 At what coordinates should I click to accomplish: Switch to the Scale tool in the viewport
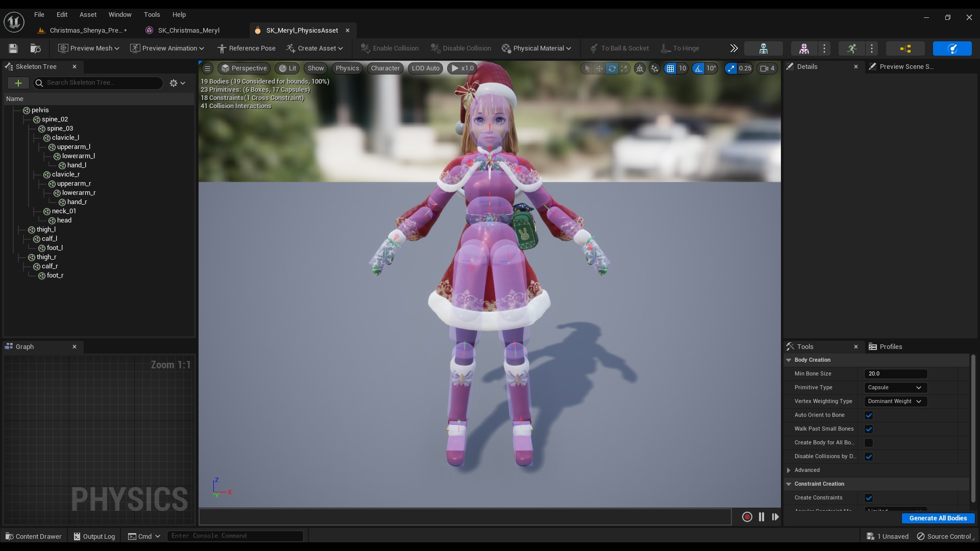click(x=625, y=68)
